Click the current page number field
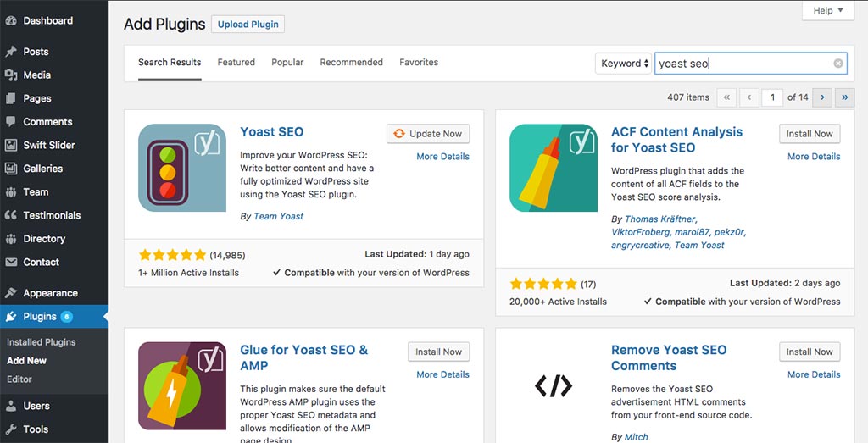Image resolution: width=868 pixels, height=443 pixels. click(771, 97)
